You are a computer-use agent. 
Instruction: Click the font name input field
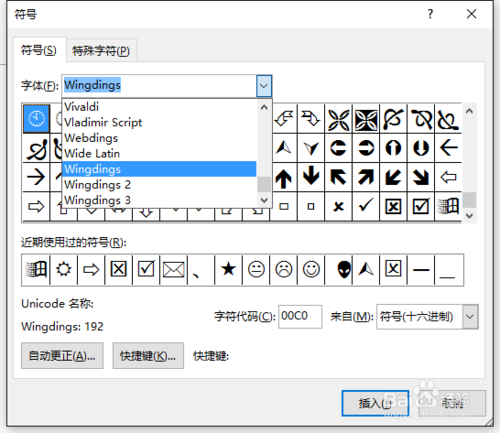point(159,86)
